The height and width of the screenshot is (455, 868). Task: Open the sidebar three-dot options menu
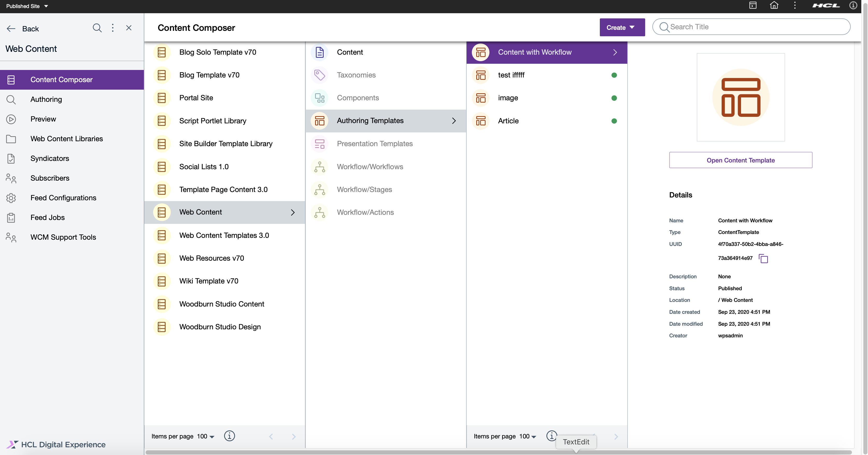pyautogui.click(x=113, y=28)
